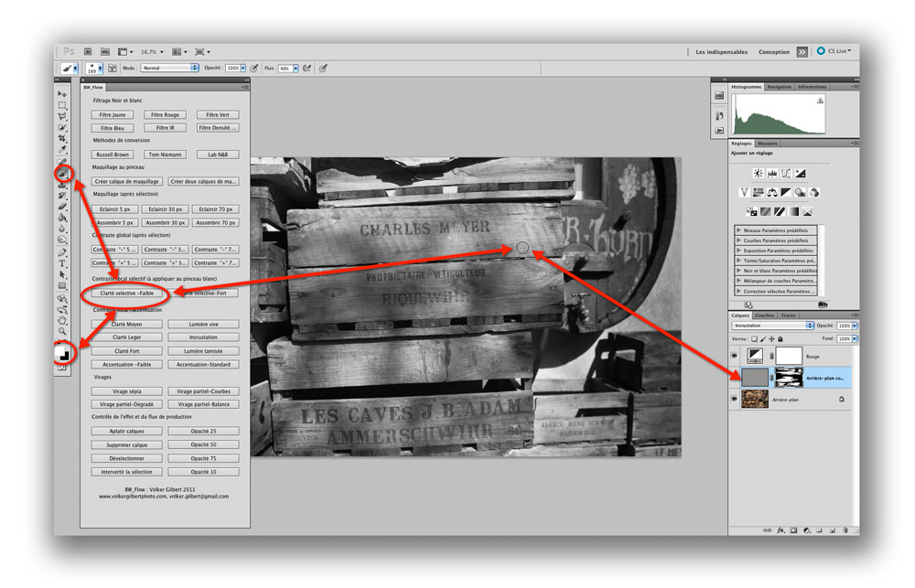This screenshot has width=915, height=588.
Task: Open the Opacité 100% slider dropdown in options bar
Action: click(242, 69)
